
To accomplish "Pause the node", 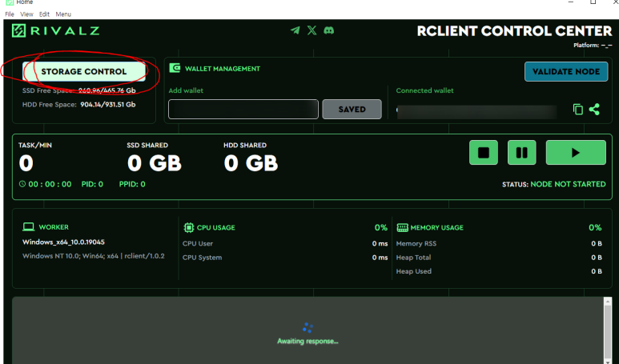I will click(x=522, y=152).
